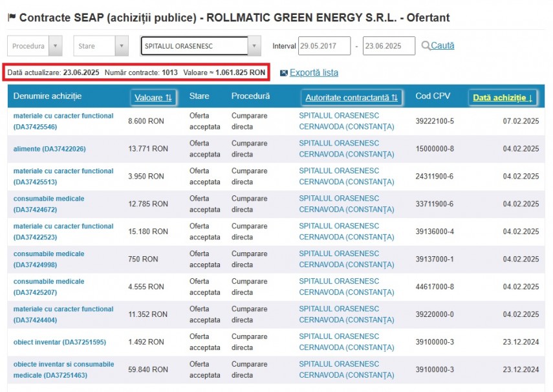
Task: Open materiale cu caracter functional (DA37425546)
Action: (63, 121)
